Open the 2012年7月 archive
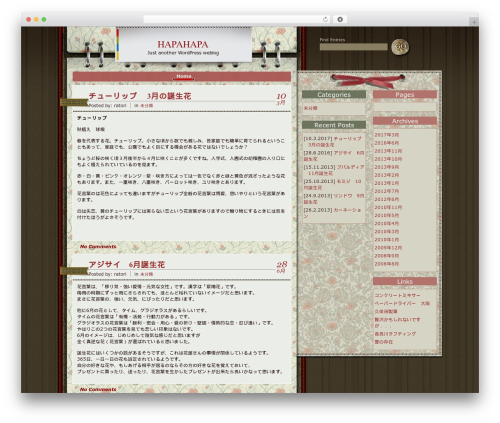This screenshot has height=423, width=500. 387,191
